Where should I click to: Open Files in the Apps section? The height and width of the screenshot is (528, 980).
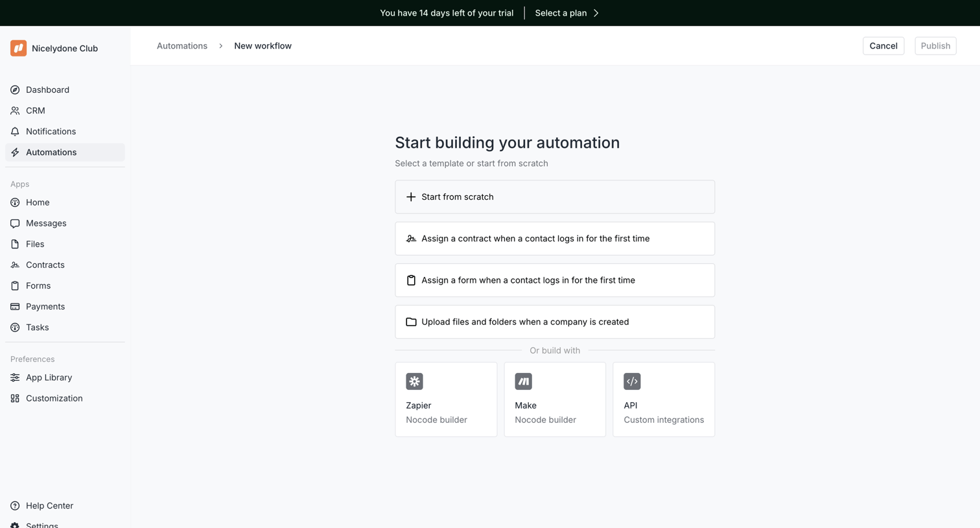[65, 244]
